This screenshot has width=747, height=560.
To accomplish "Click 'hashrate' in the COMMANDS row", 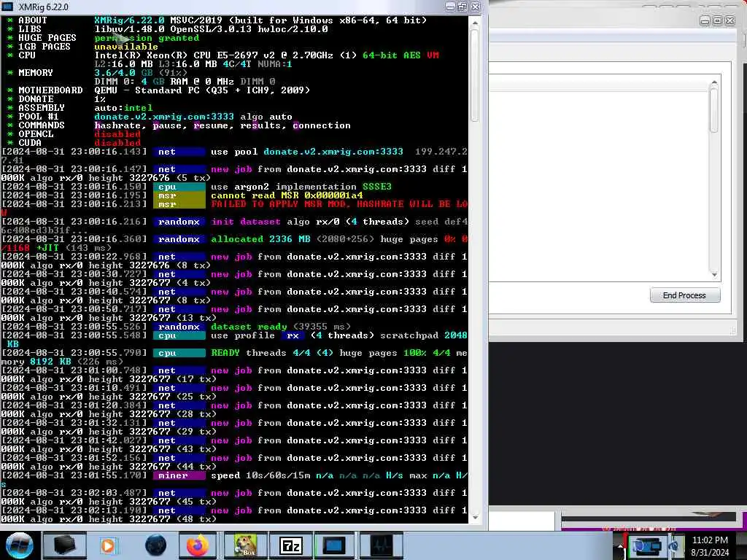I will (x=117, y=125).
